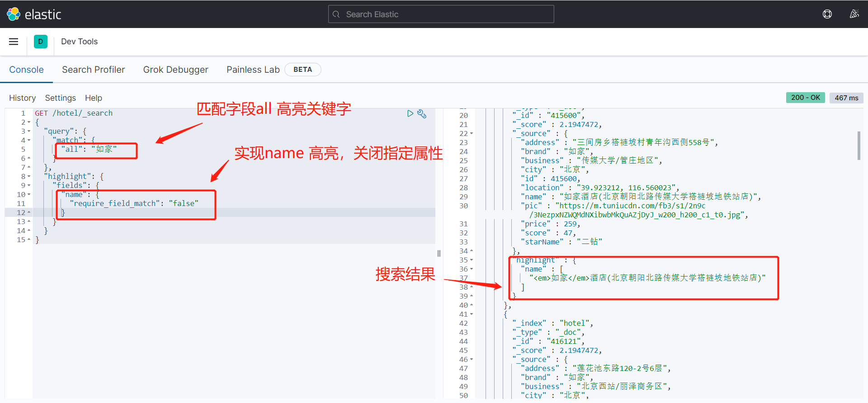This screenshot has height=403, width=868.
Task: Run the request with play icon
Action: [x=410, y=113]
